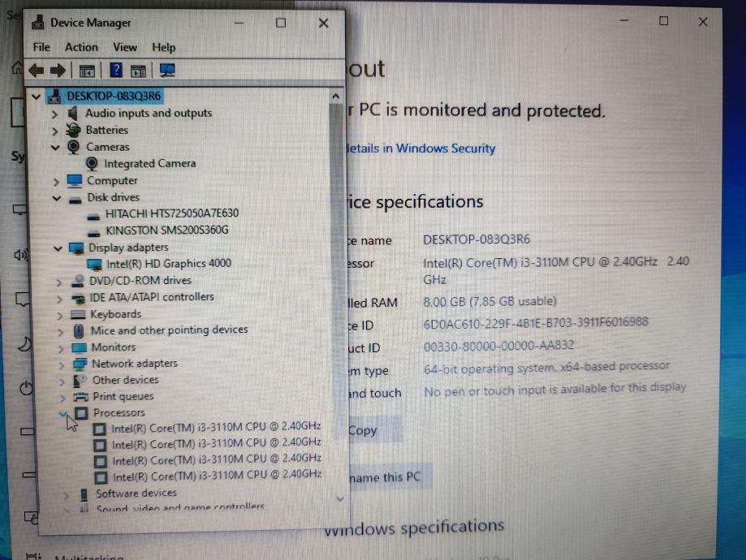Click the DVD/CD-ROM drives icon
This screenshot has height=560, width=746.
pos(78,281)
